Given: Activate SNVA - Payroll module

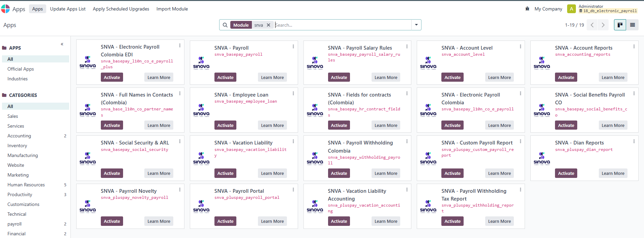Looking at the screenshot, I should (x=225, y=77).
